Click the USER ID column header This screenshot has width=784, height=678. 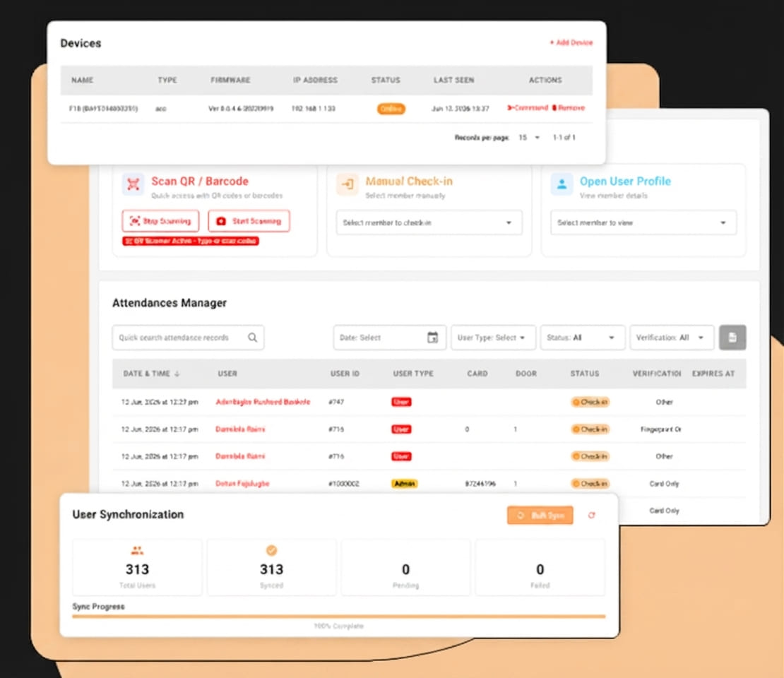[x=345, y=374]
